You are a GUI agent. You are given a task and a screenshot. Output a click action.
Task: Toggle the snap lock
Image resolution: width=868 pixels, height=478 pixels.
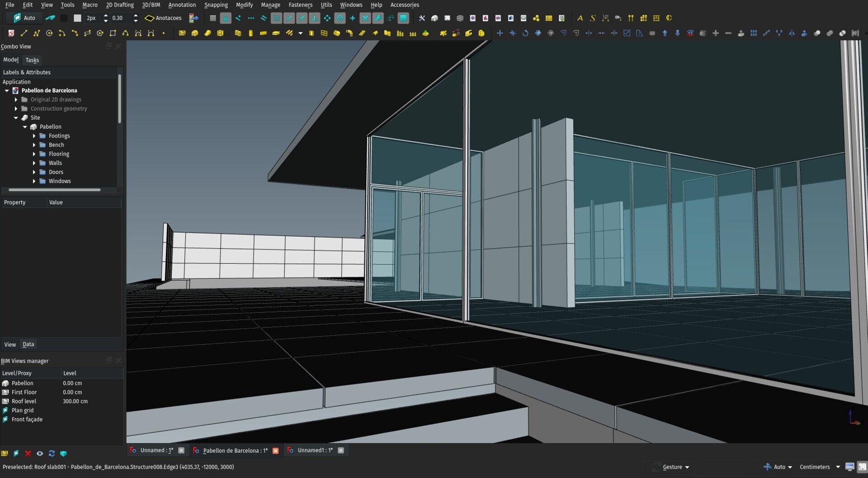[226, 18]
